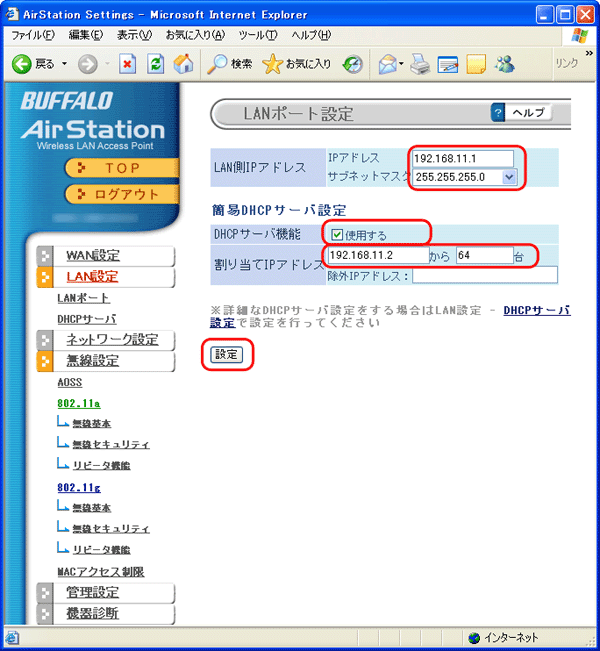Go to browser Home page icon
This screenshot has width=600, height=651.
pyautogui.click(x=182, y=63)
